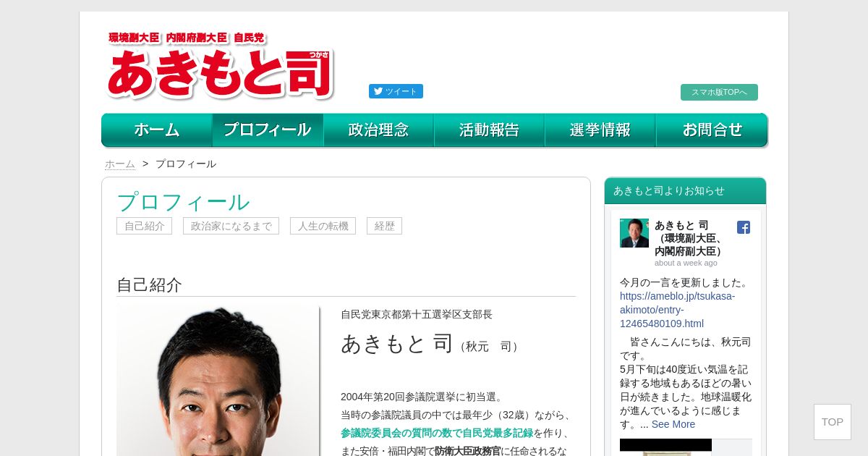This screenshot has width=868, height=456.
Task: Open the ameblo.jp tsukasa-akimoto entry link
Action: (x=677, y=310)
